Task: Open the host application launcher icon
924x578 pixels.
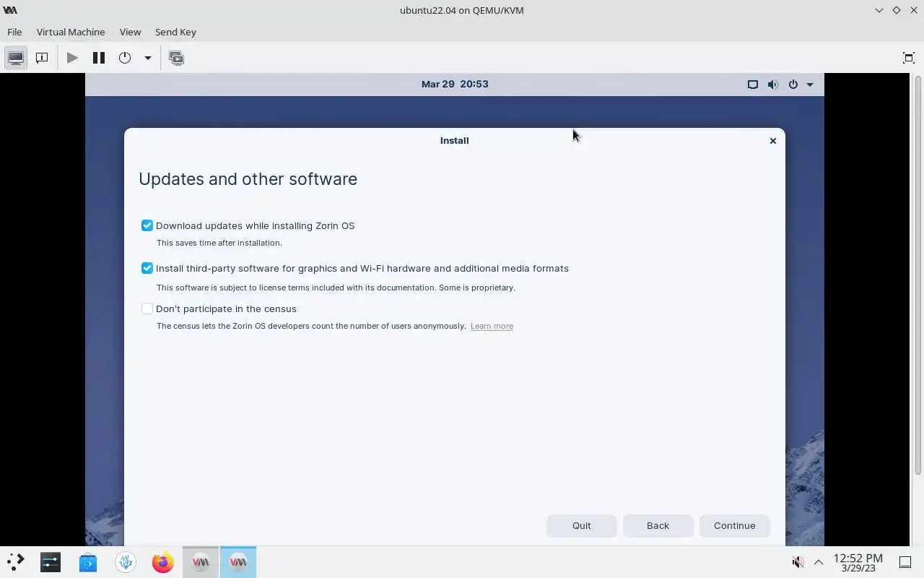Action: click(x=16, y=562)
